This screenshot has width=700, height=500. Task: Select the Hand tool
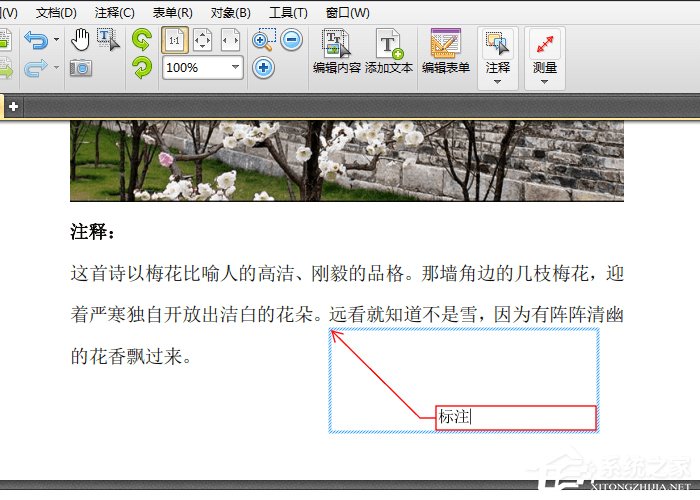coord(80,39)
